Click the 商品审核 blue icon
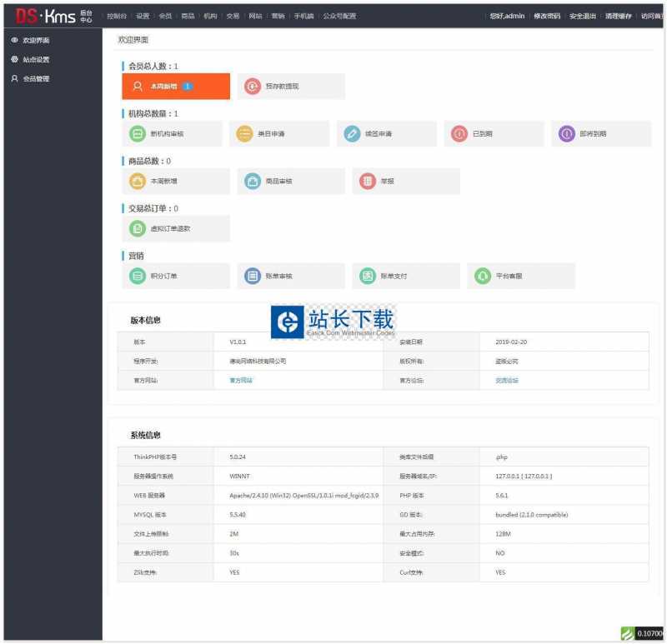 (x=253, y=181)
